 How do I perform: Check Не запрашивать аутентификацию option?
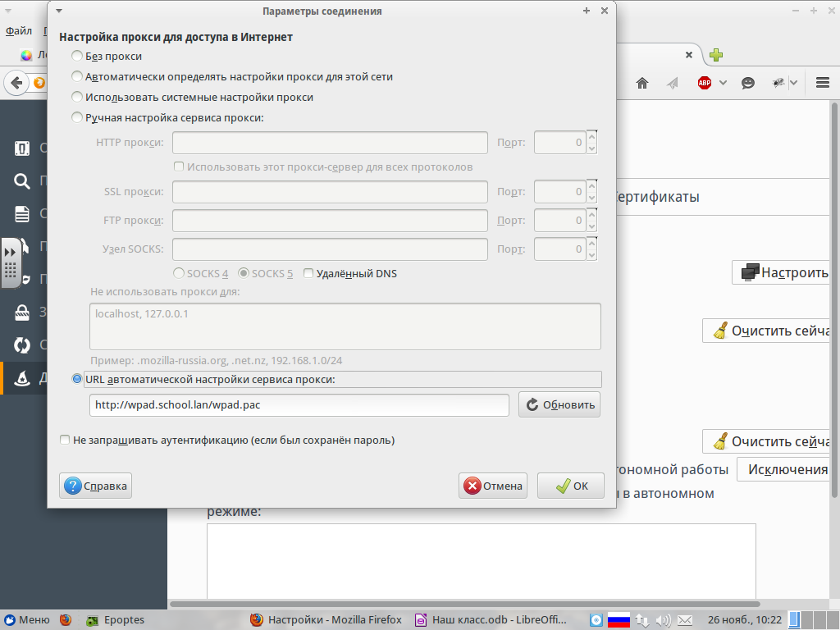[65, 440]
